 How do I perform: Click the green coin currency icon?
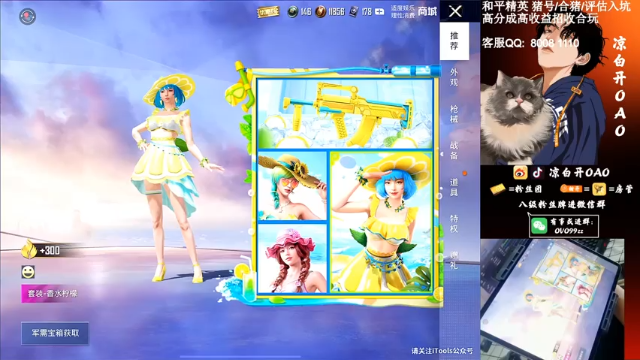(x=292, y=12)
